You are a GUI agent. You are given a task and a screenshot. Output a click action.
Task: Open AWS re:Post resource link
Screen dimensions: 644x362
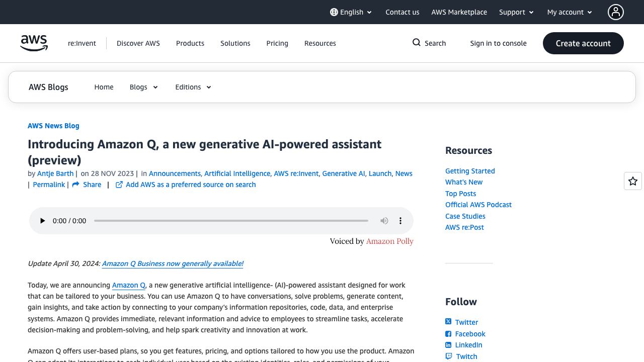tap(464, 227)
